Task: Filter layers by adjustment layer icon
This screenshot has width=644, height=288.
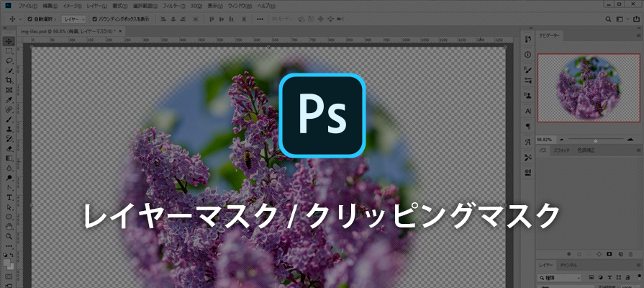Action: pyautogui.click(x=600, y=277)
